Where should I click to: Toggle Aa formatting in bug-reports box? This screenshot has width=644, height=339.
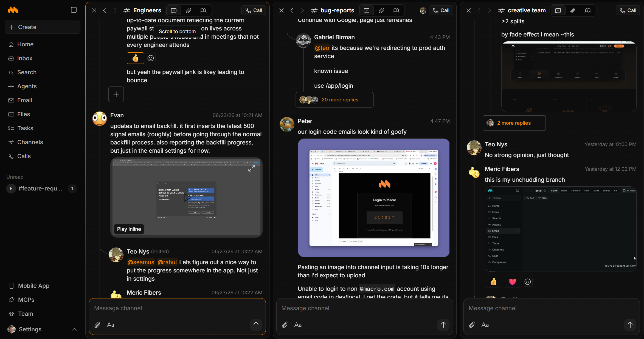pos(298,325)
